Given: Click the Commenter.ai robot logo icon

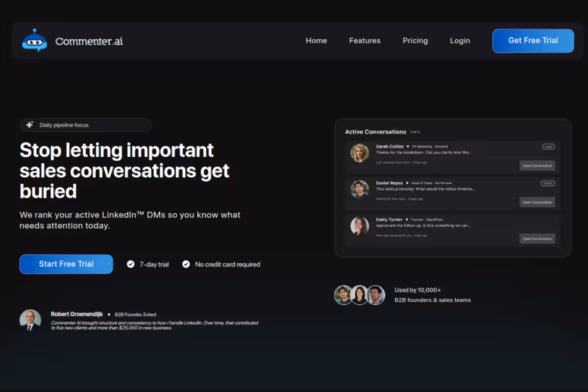Looking at the screenshot, I should tap(34, 40).
